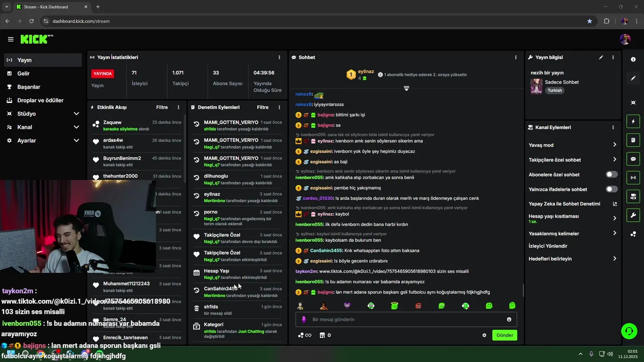Edit stream info with the Yayın bilgisi pencil
644x362 pixels.
pyautogui.click(x=601, y=57)
